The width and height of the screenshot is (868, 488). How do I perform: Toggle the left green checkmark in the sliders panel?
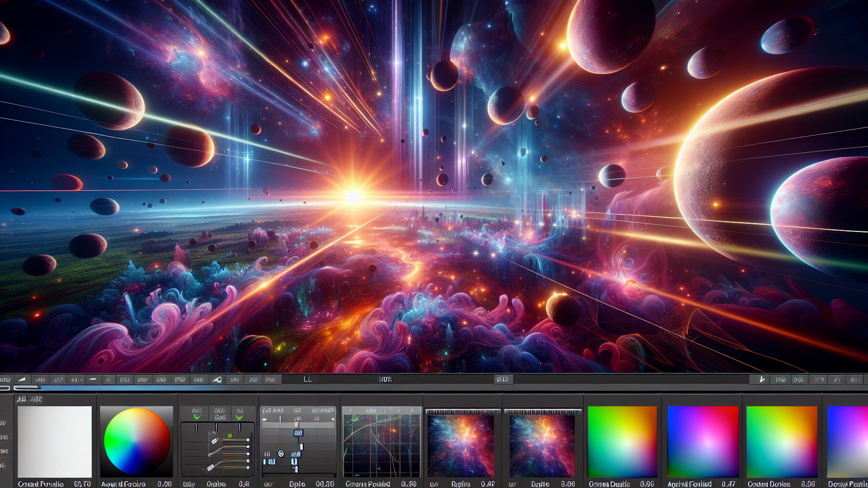coord(197,416)
